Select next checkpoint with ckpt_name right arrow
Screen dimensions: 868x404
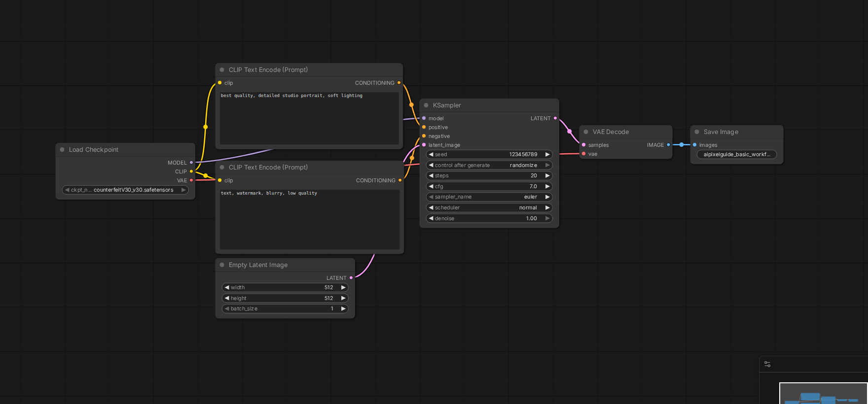coord(183,190)
